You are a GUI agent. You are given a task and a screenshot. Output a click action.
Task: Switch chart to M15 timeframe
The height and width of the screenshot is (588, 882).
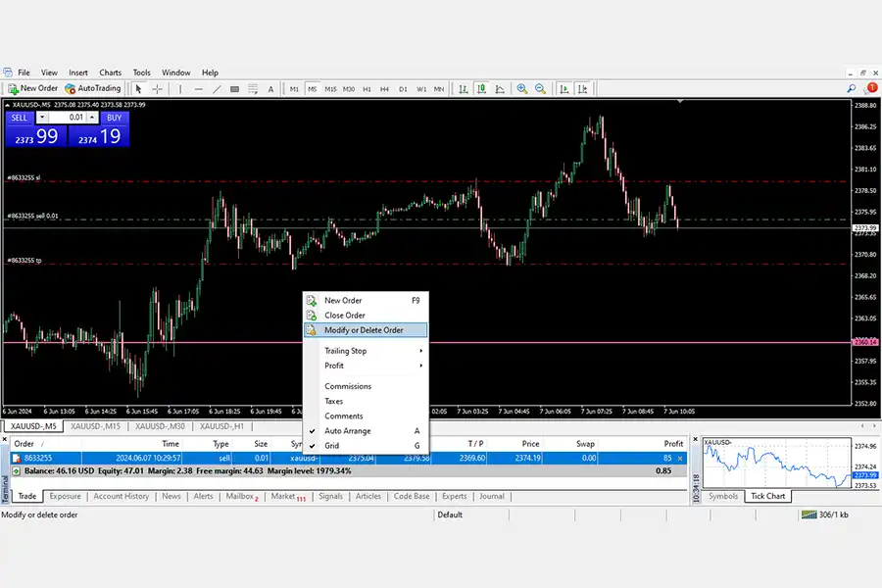(330, 89)
